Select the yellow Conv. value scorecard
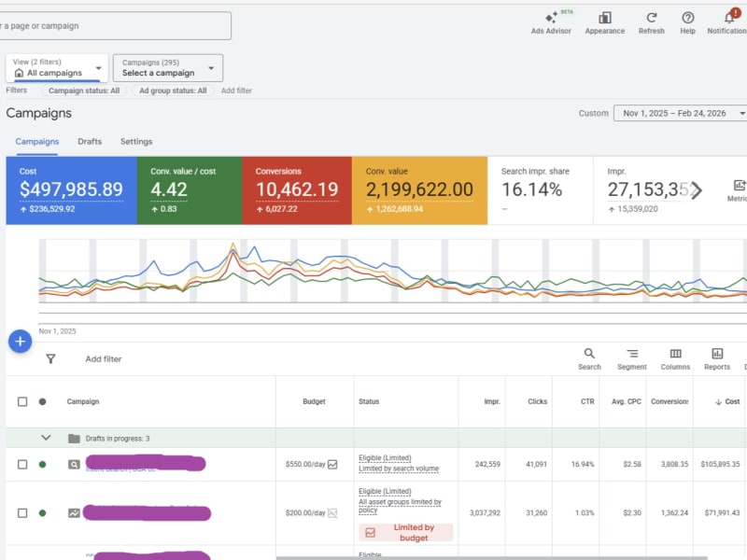747x560 pixels. [419, 190]
